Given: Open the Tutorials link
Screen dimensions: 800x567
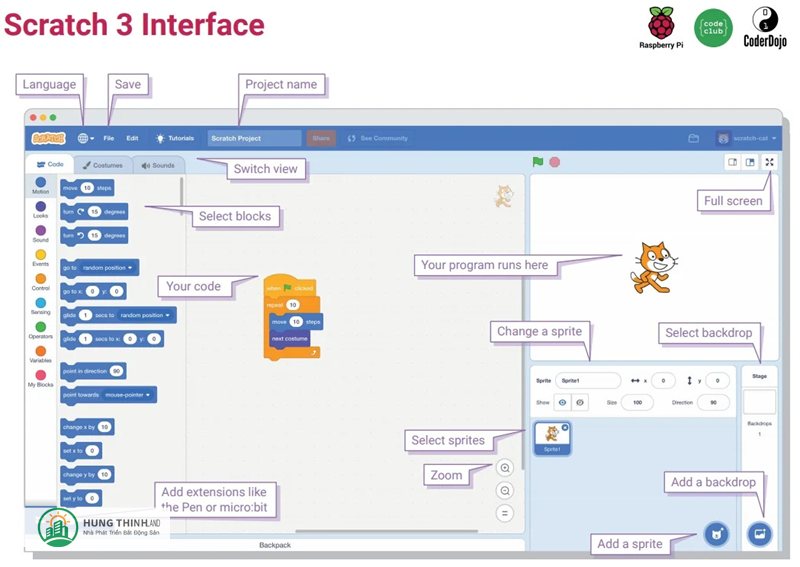Looking at the screenshot, I should (175, 138).
